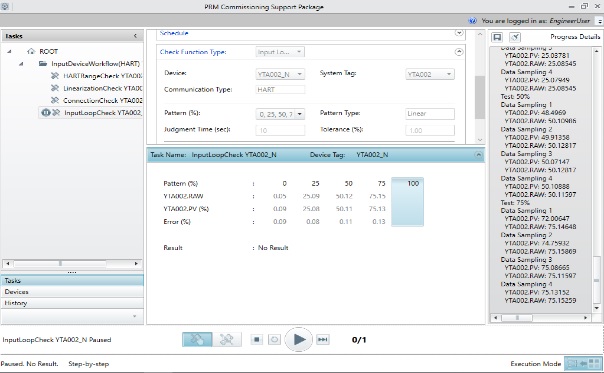Click the Progress Details scroll down arrow

pyautogui.click(x=597, y=308)
